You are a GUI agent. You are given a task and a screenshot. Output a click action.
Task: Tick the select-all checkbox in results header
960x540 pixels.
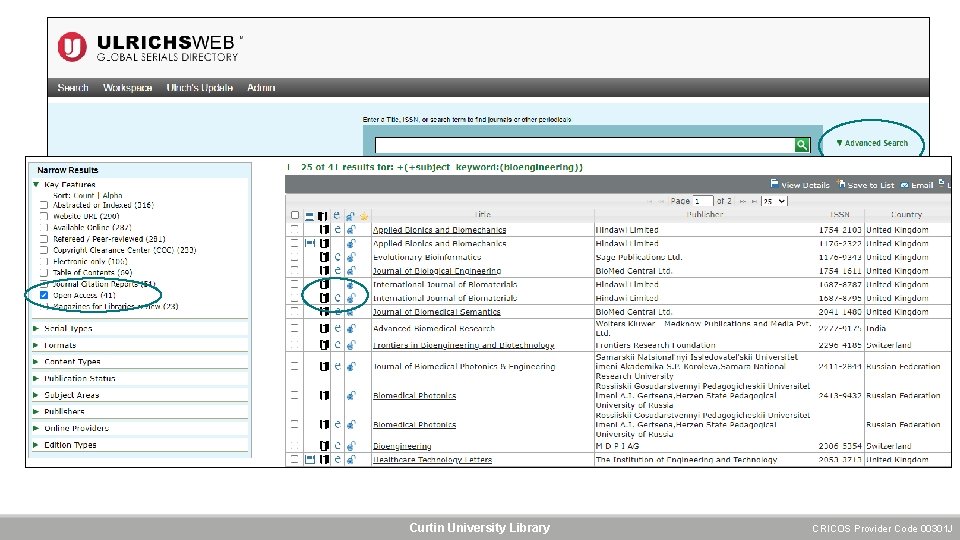point(294,216)
